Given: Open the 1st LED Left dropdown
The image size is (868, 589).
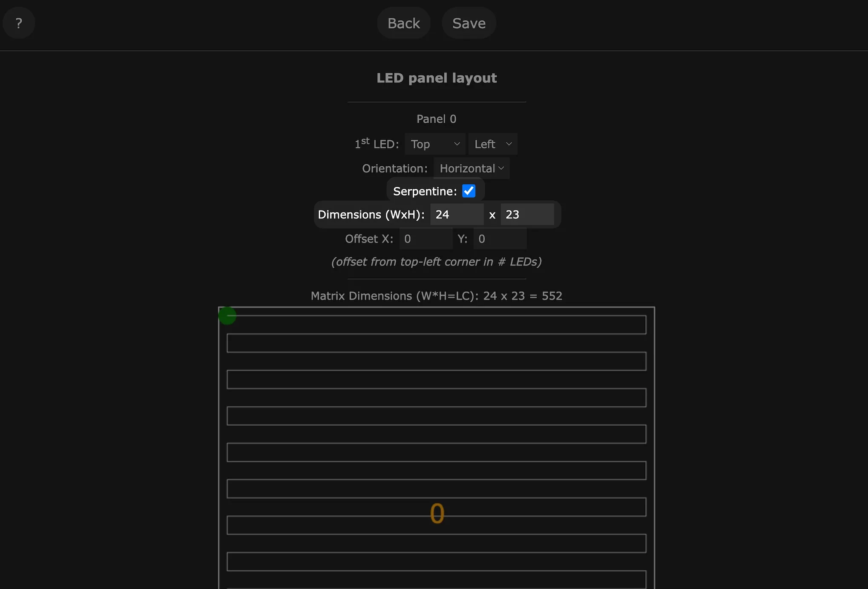Looking at the screenshot, I should click(x=492, y=144).
